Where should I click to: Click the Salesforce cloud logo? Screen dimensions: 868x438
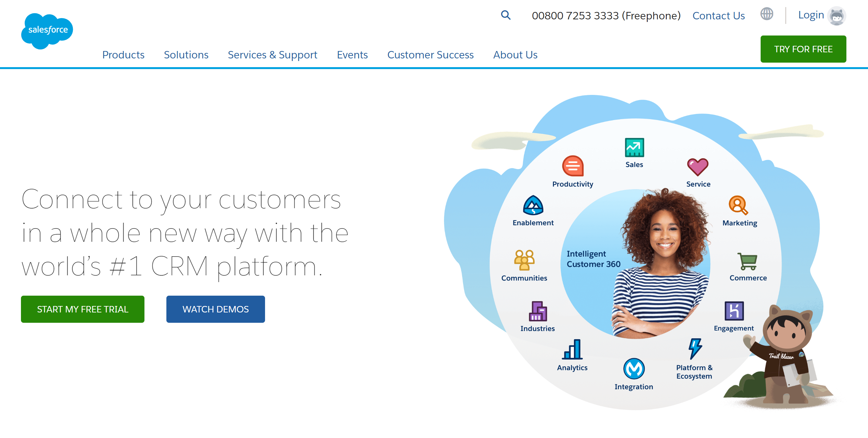click(x=47, y=31)
